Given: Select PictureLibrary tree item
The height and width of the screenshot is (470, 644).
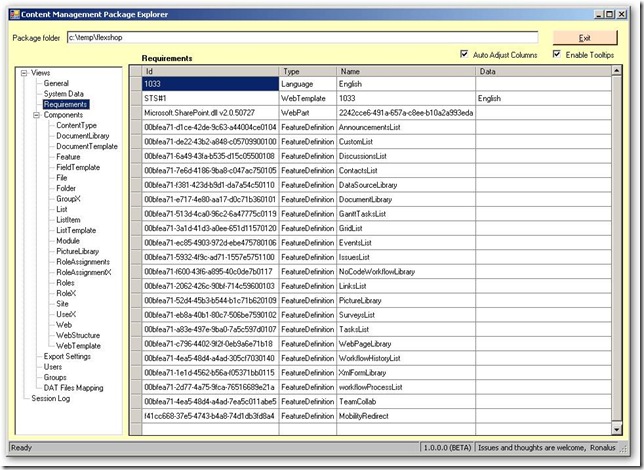Looking at the screenshot, I should (77, 251).
